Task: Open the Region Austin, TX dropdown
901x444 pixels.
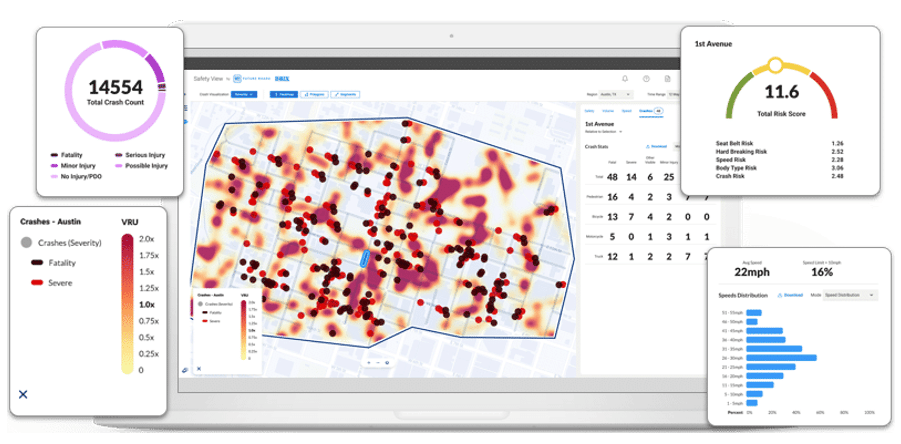Action: (x=617, y=94)
